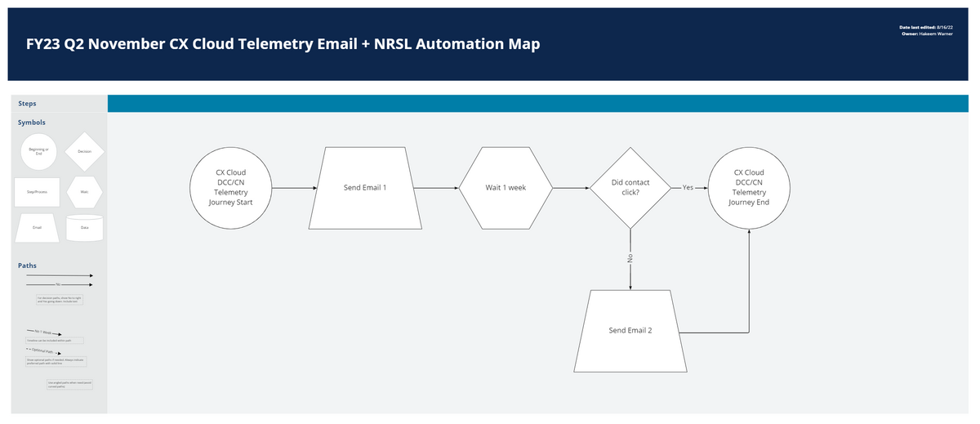Click the Symbols heading in the legend

[32, 123]
